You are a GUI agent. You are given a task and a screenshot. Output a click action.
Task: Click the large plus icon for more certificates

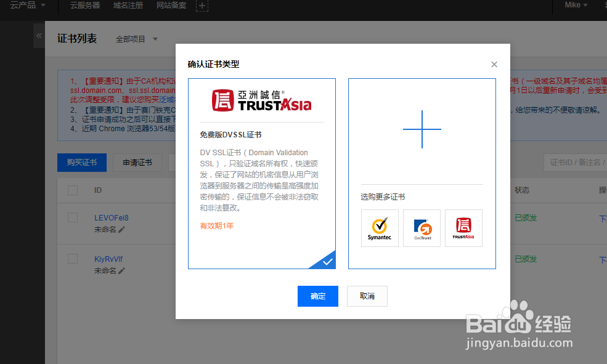pos(422,129)
